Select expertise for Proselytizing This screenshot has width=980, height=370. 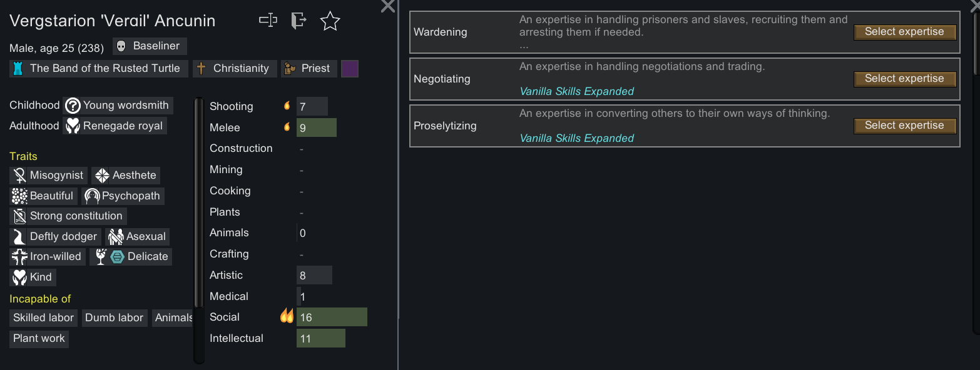904,126
